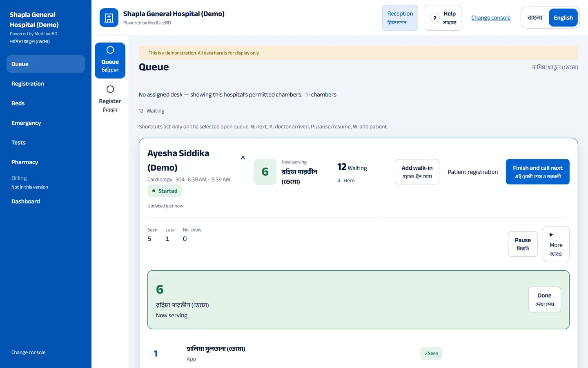Click the Seen status badge for token 1
Image resolution: width=588 pixels, height=368 pixels.
[x=431, y=353]
